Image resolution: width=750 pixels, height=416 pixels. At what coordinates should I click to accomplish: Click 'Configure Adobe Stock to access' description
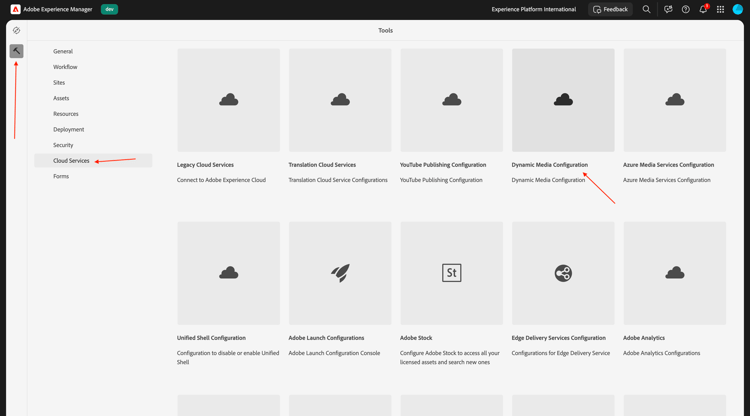450,358
